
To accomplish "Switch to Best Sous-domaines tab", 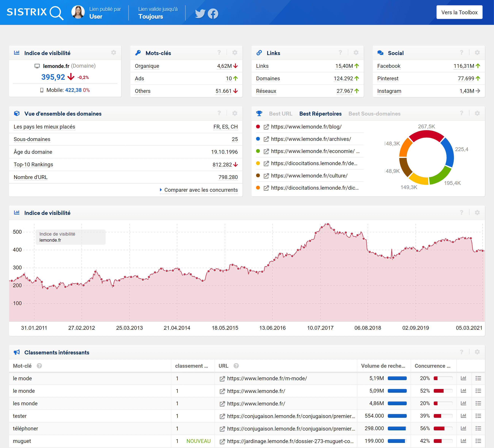I will pyautogui.click(x=374, y=114).
